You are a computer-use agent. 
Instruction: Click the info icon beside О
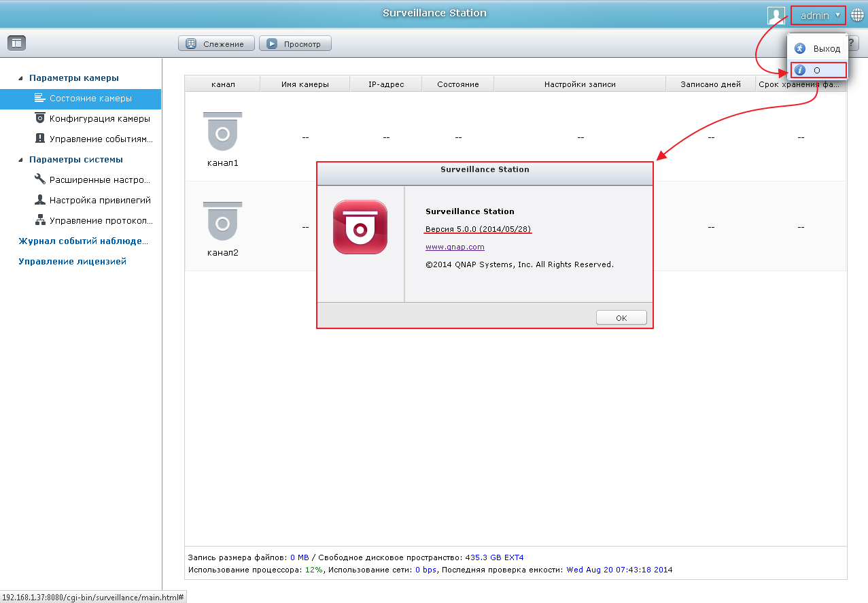pyautogui.click(x=800, y=70)
